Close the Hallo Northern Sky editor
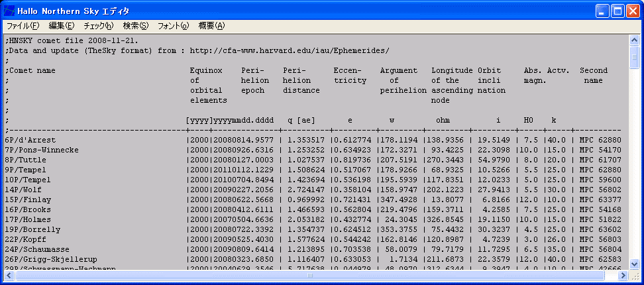The height and width of the screenshot is (285, 644). click(632, 11)
